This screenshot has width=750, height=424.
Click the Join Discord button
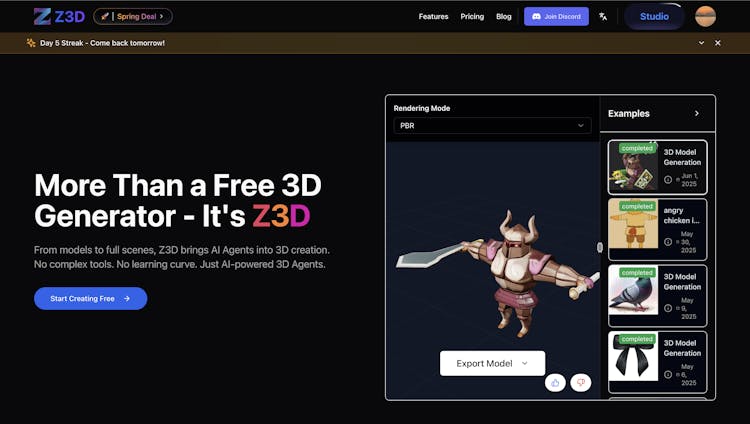click(x=556, y=16)
